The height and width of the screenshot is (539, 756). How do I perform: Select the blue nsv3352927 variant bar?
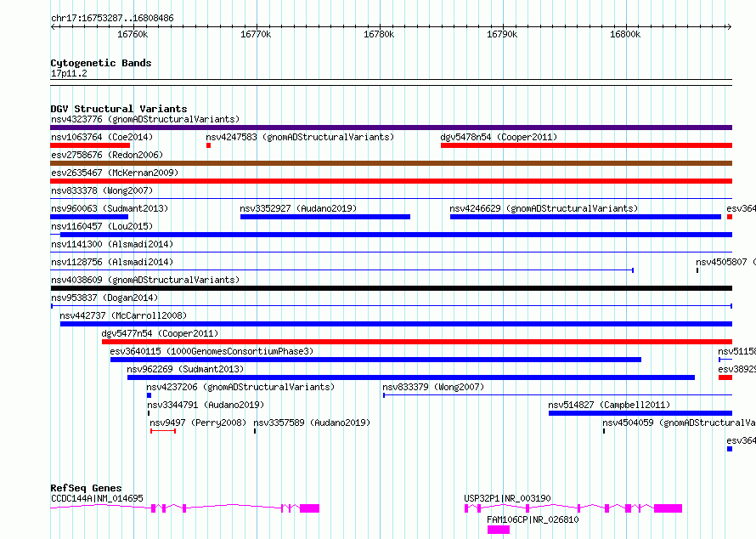coord(325,217)
